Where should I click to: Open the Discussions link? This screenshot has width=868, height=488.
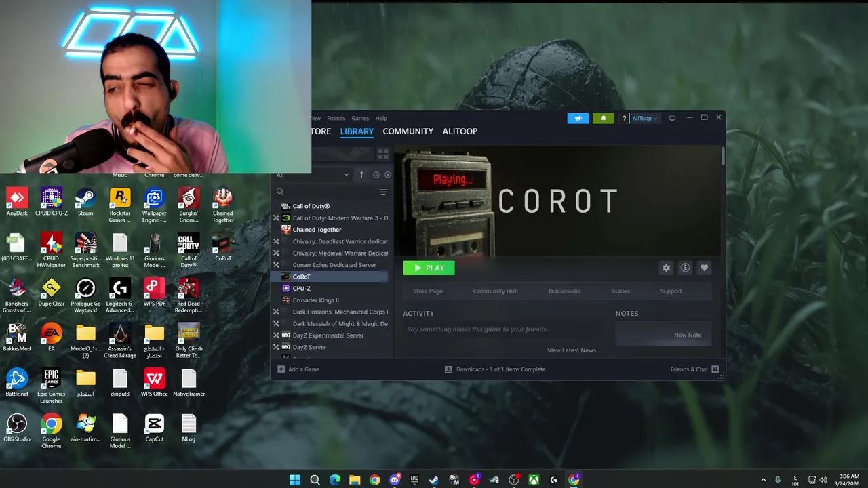pyautogui.click(x=564, y=291)
